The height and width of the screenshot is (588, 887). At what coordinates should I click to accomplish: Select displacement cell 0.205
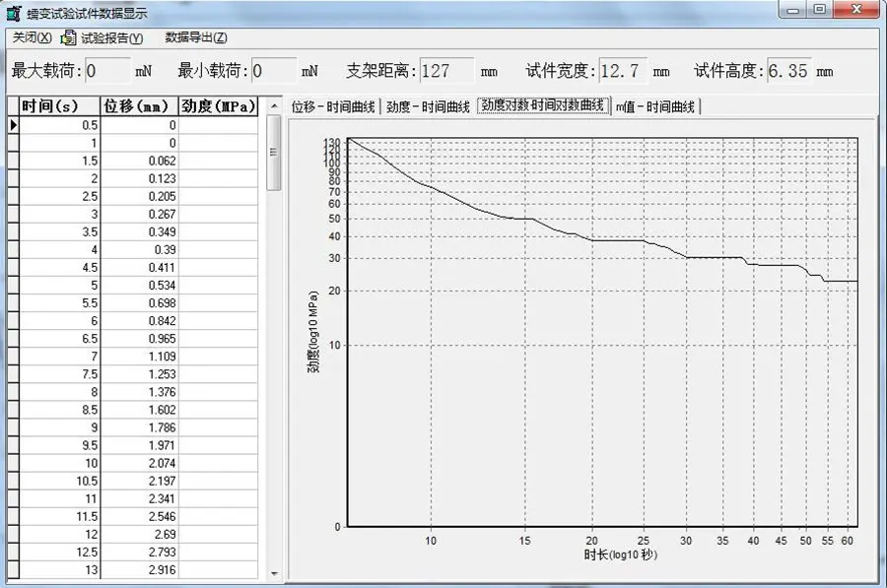[139, 196]
